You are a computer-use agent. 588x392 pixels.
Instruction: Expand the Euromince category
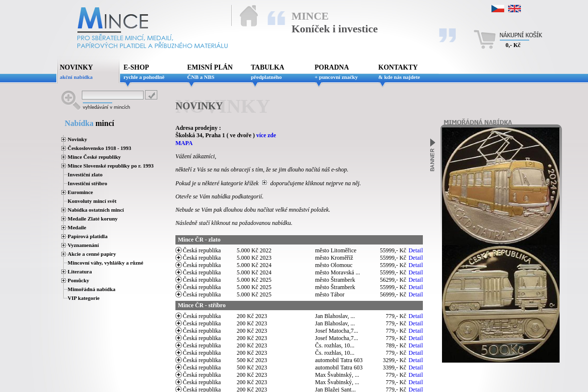[63, 192]
